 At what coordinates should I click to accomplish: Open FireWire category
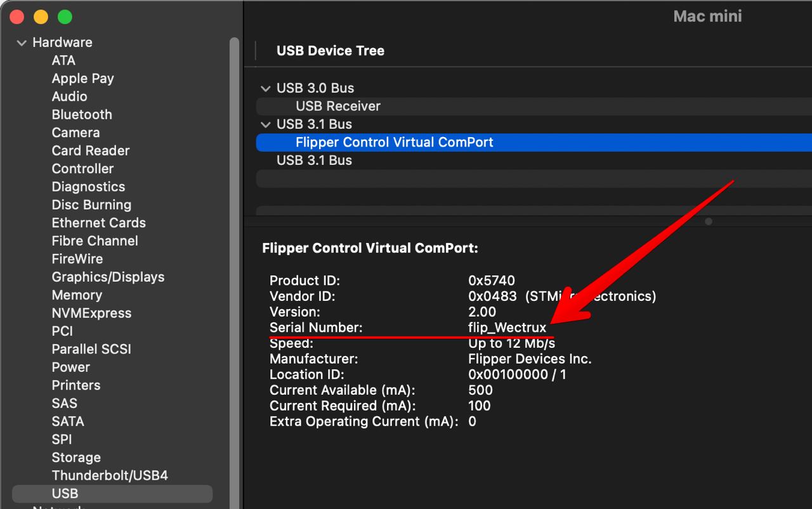tap(77, 259)
